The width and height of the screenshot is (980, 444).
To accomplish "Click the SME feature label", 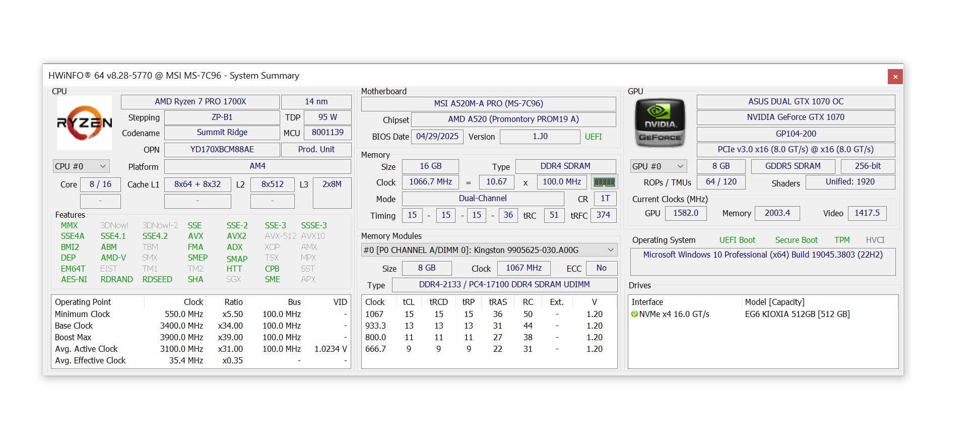I will click(x=273, y=279).
